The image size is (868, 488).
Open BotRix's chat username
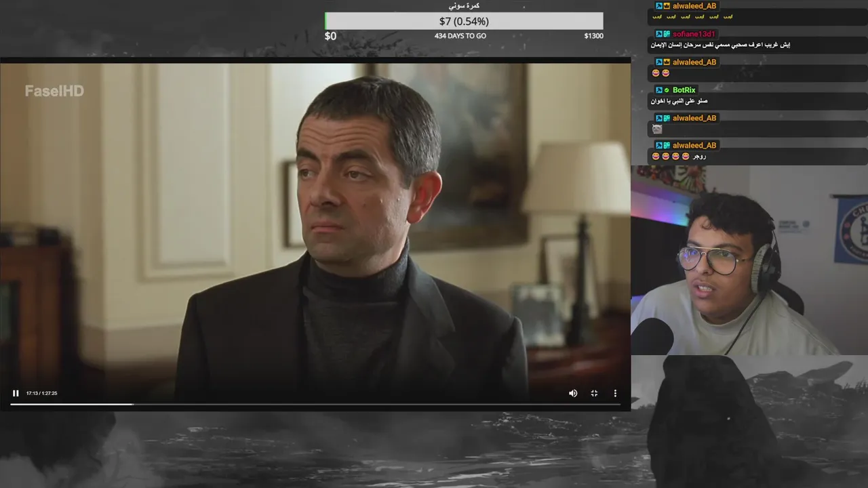[684, 90]
